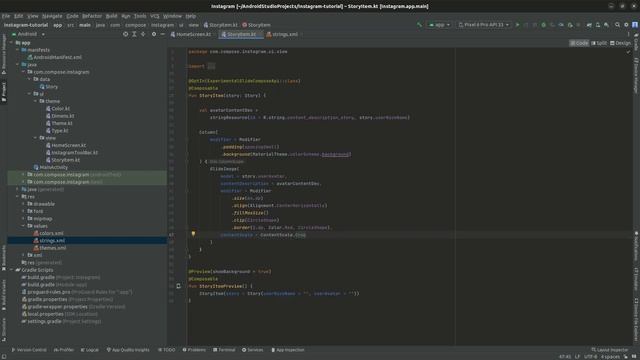Open the Search Everywhere magnifier

[617, 25]
